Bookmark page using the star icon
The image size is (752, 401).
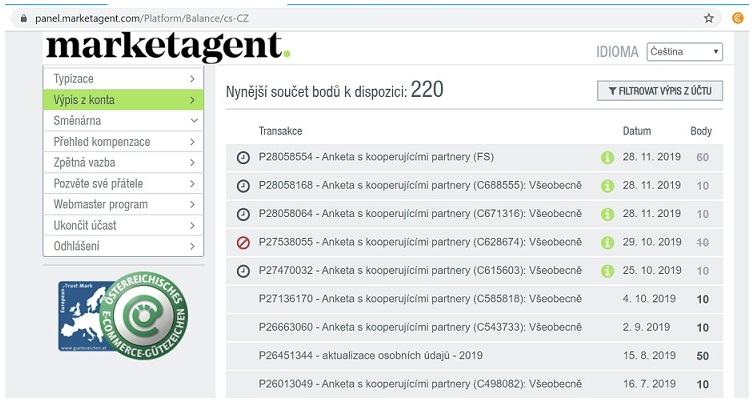click(709, 18)
